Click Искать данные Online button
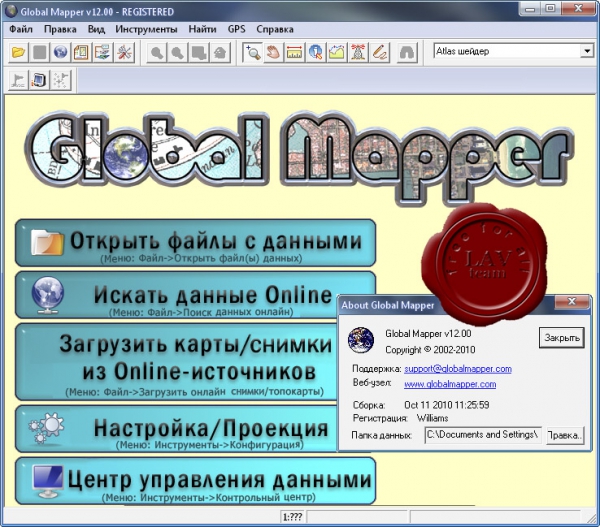Image resolution: width=600 pixels, height=527 pixels. click(176, 295)
